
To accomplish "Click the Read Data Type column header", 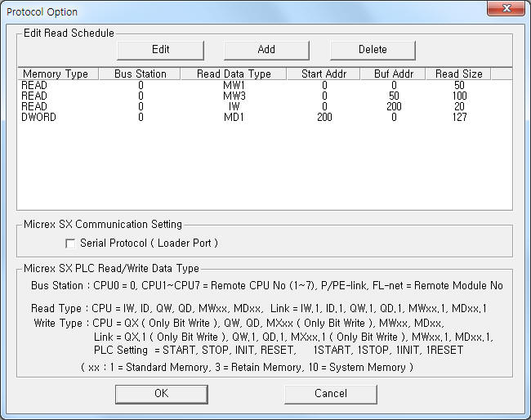I will [x=234, y=74].
